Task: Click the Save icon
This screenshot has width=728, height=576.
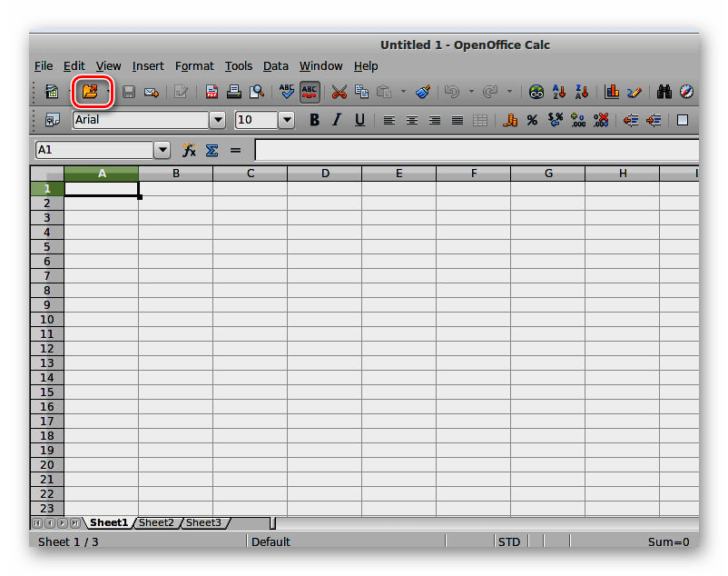Action: (129, 92)
